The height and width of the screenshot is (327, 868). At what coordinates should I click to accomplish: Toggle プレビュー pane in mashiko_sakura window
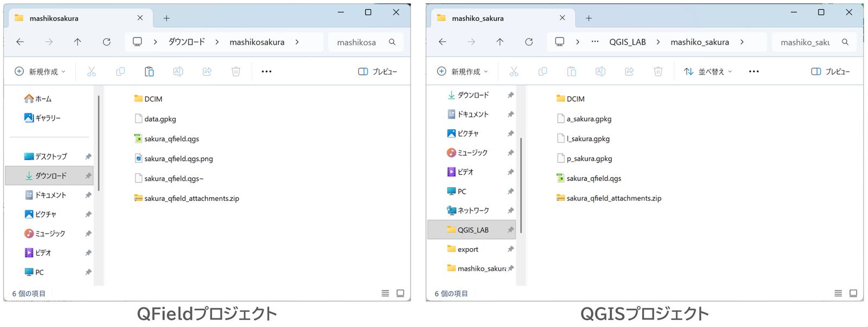pos(831,71)
